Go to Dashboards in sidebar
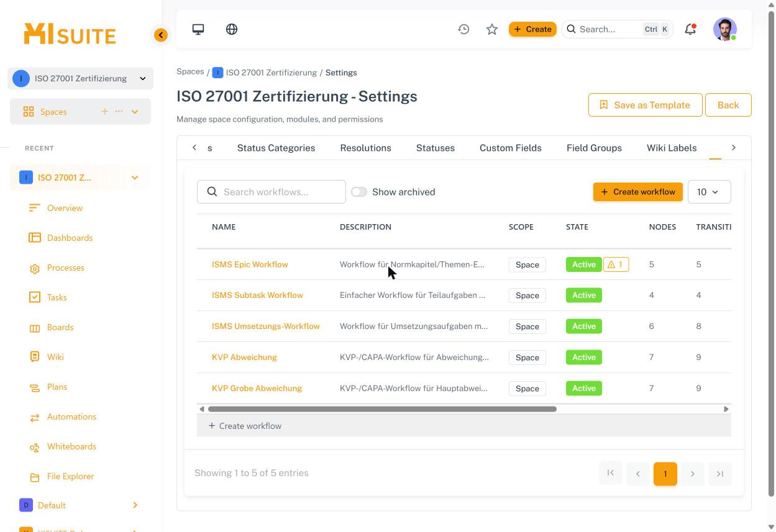This screenshot has height=532, width=776. coord(70,238)
